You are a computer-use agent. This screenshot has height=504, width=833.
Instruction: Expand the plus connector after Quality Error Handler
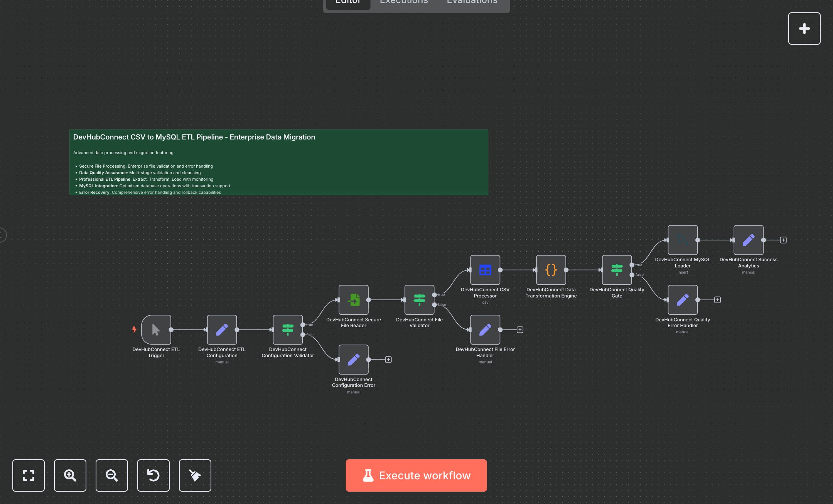717,299
